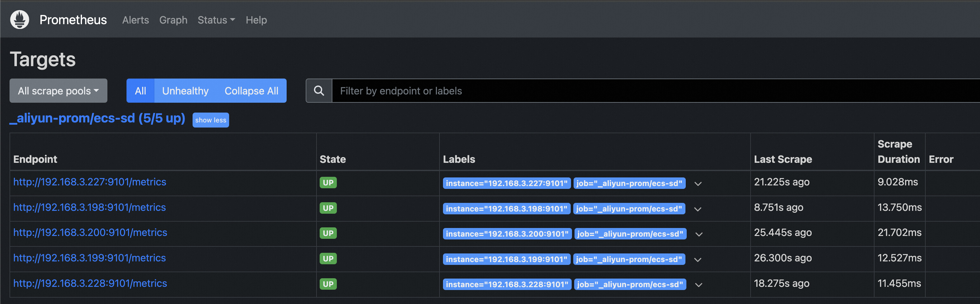
Task: Open the All scrape pools dropdown
Action: [x=58, y=91]
